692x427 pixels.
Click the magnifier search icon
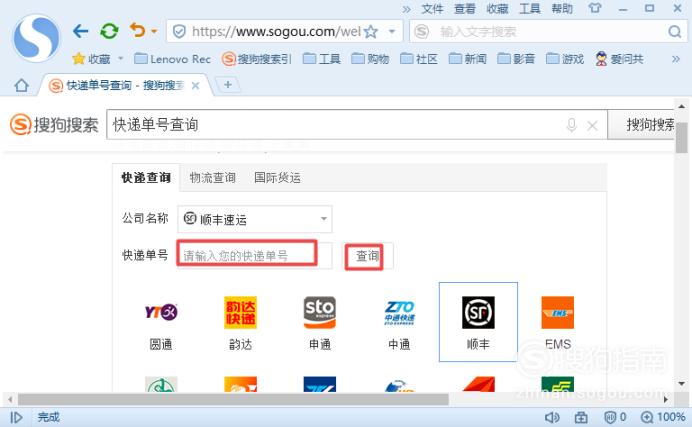click(674, 31)
